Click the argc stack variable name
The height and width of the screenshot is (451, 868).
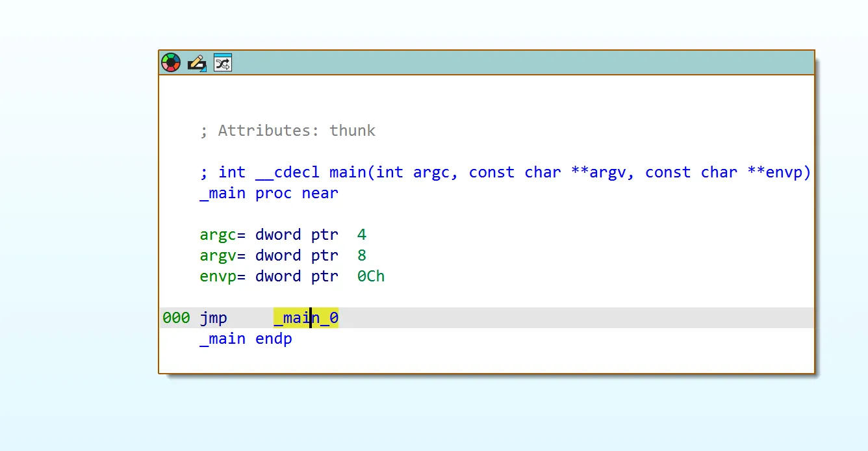(x=218, y=235)
